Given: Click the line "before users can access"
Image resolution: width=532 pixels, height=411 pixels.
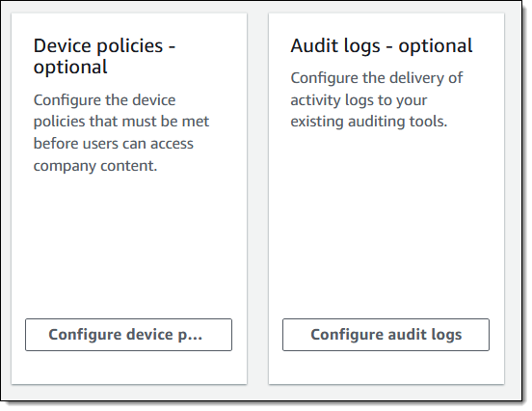Looking at the screenshot, I should 114,144.
